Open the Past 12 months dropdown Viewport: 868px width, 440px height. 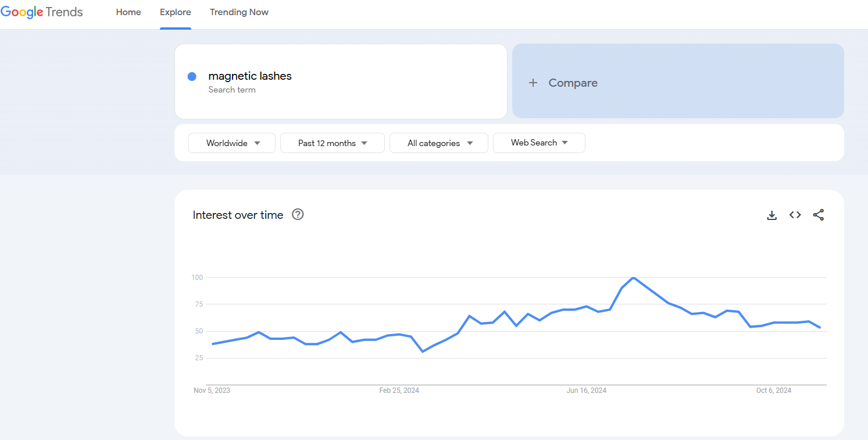tap(333, 143)
